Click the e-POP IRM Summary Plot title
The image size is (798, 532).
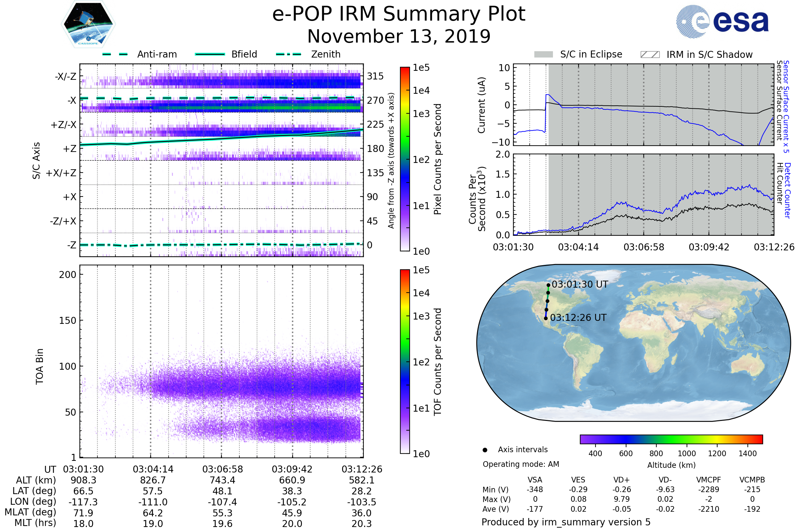pos(399,14)
